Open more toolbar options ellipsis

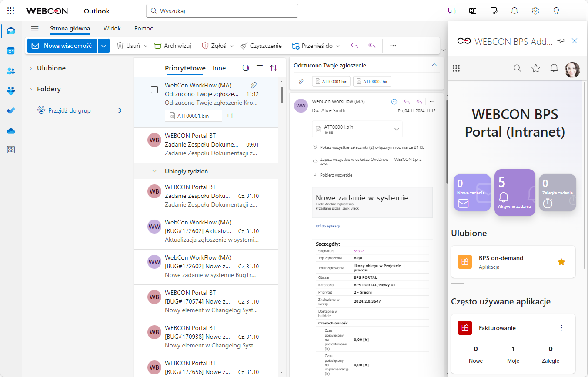point(393,46)
